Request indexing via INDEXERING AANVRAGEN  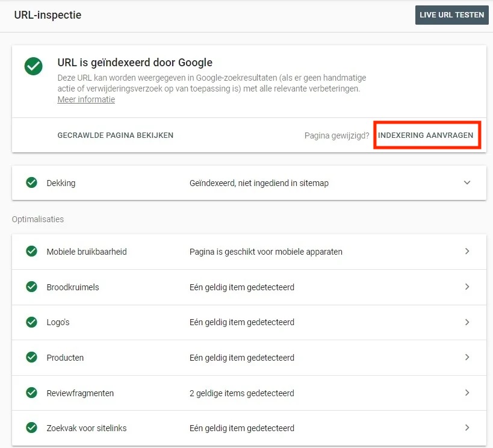tap(426, 135)
